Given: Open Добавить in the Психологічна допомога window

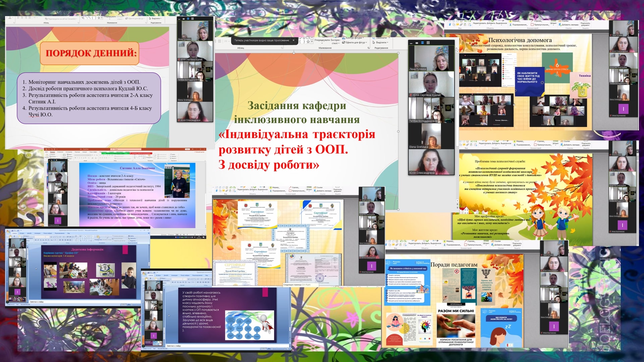Looking at the screenshot, I should coord(491,23).
